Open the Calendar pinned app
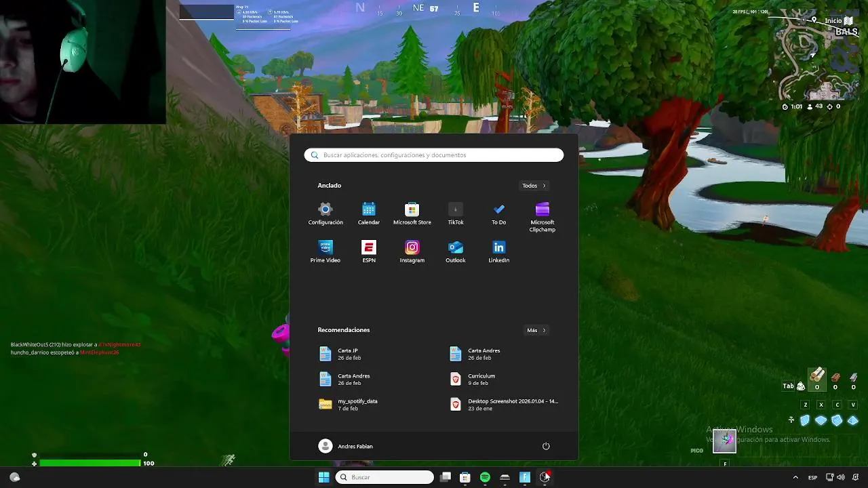The width and height of the screenshot is (868, 488). (x=369, y=213)
